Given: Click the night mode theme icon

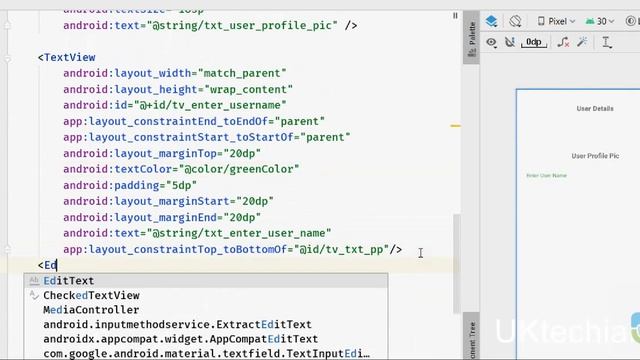Looking at the screenshot, I should pyautogui.click(x=632, y=21).
